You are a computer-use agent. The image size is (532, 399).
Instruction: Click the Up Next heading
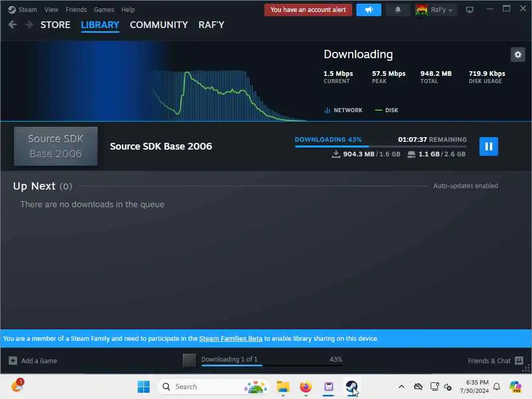coord(34,186)
